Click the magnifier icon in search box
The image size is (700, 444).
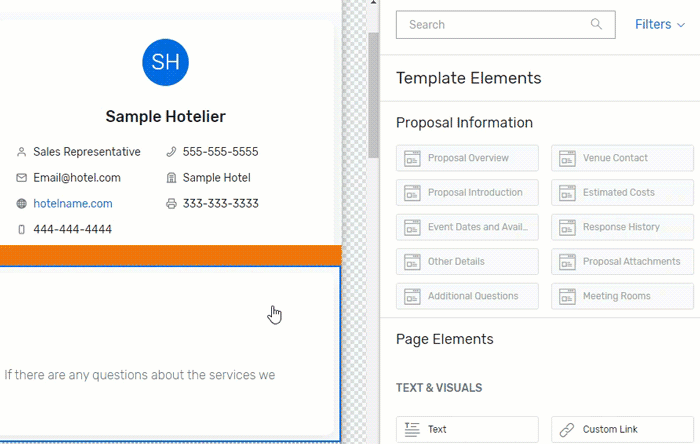597,25
